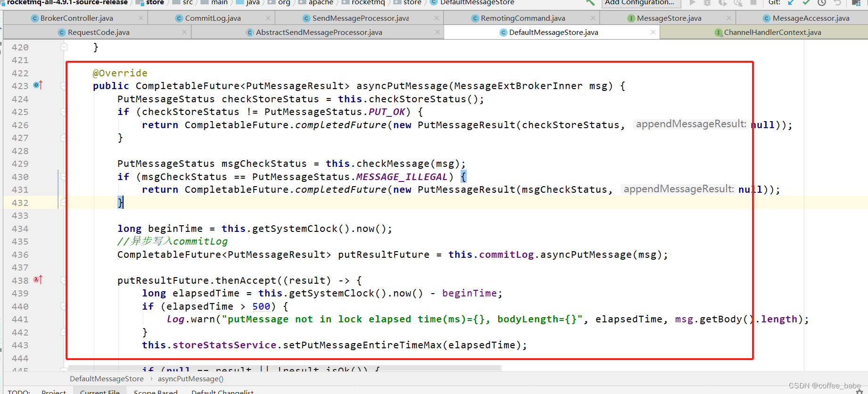Collapse the if block fold on line 440

(x=64, y=306)
